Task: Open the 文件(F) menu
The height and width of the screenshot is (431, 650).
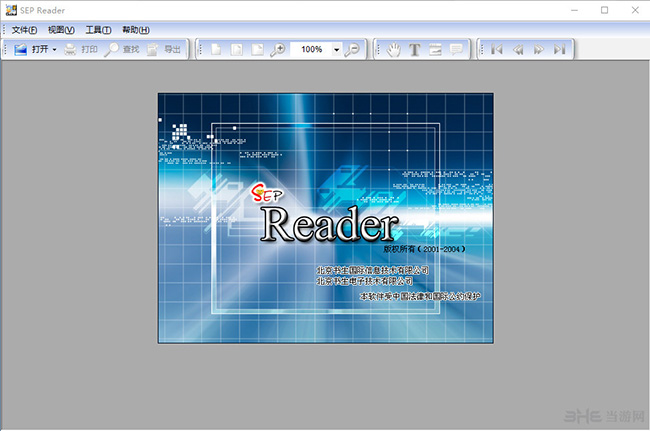Action: 24,30
